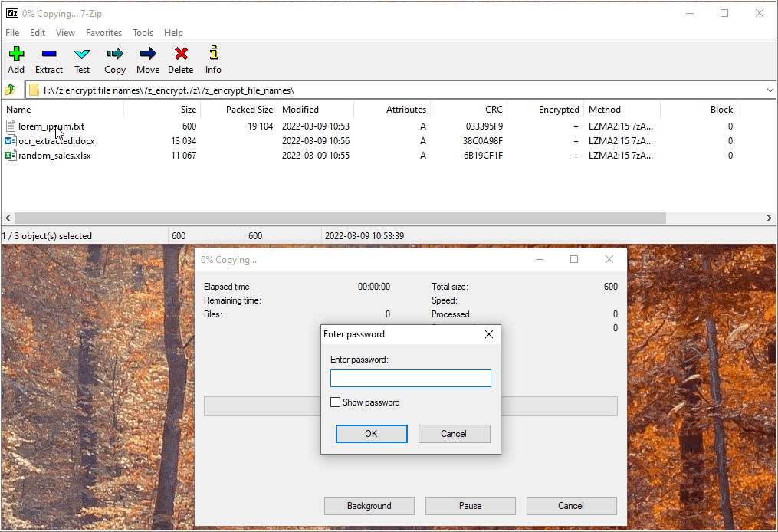
Task: Click the green Add icon
Action: point(16,54)
